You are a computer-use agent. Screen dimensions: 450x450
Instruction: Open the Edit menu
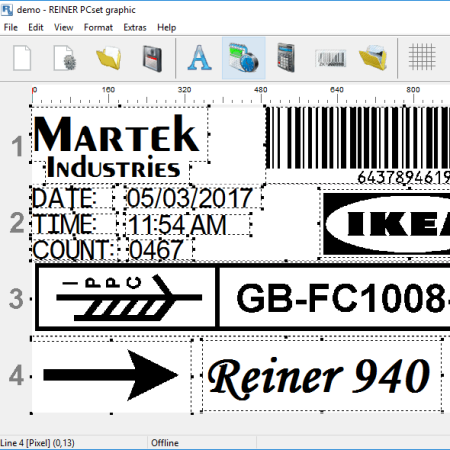[x=36, y=27]
